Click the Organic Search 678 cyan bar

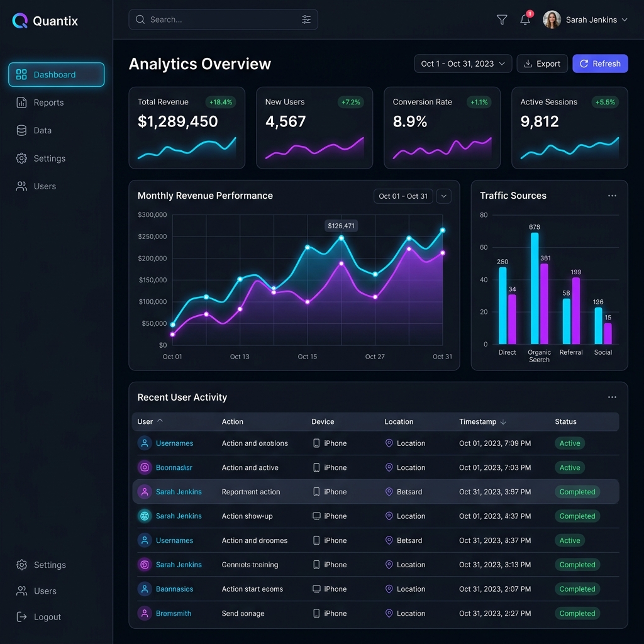coord(535,288)
